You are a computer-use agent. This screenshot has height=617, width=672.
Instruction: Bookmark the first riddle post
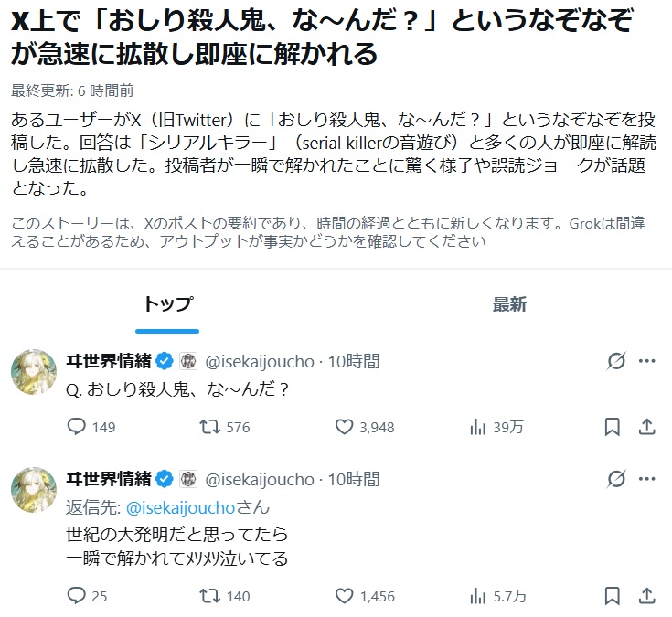613,427
